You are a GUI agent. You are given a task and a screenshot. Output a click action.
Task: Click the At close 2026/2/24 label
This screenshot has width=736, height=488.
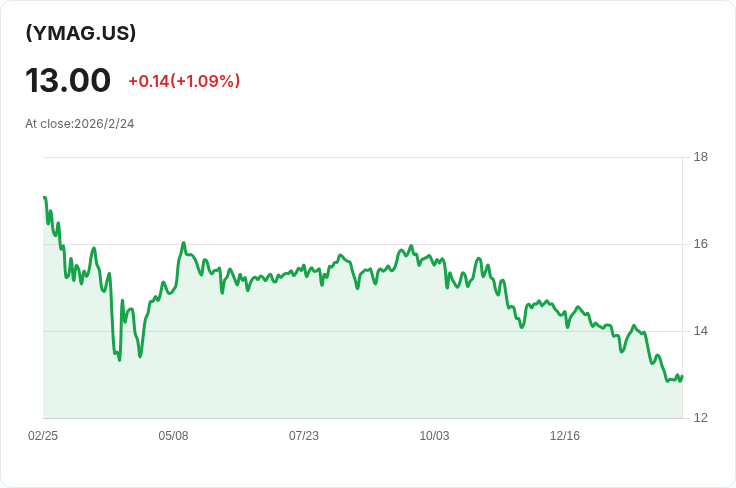coord(80,124)
